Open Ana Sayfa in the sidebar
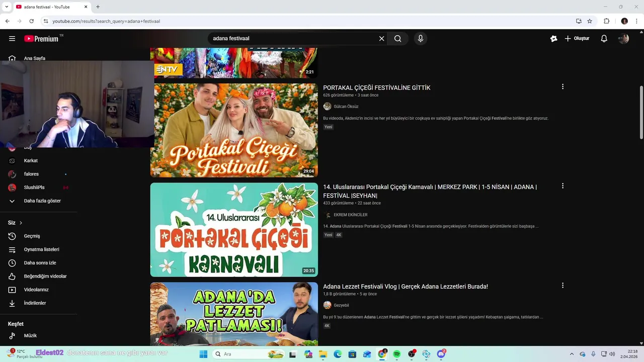 pyautogui.click(x=35, y=58)
